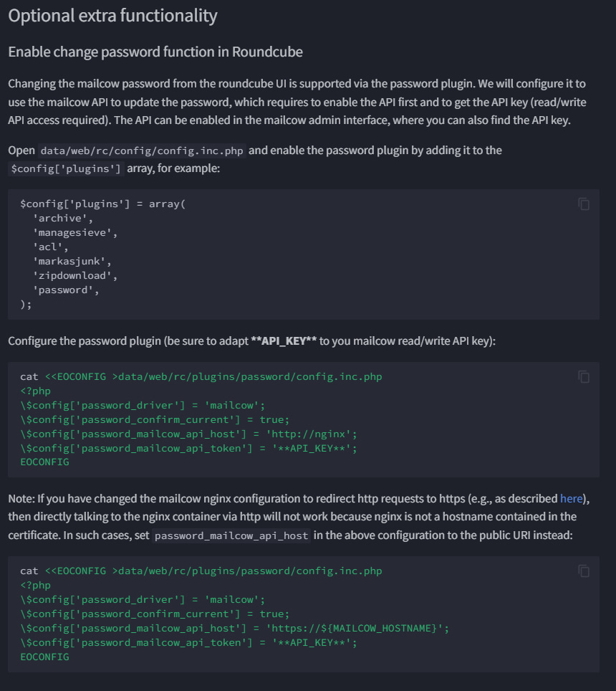Screen dimensions: 616x691
Task: Click the inline $config['plugins'] code in the paragraph
Action: pos(67,169)
